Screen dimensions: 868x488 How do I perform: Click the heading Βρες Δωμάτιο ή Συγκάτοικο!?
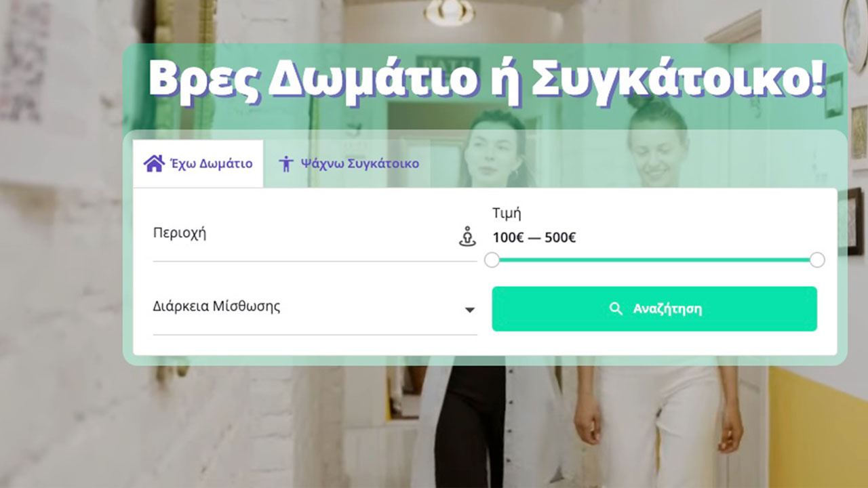(486, 80)
